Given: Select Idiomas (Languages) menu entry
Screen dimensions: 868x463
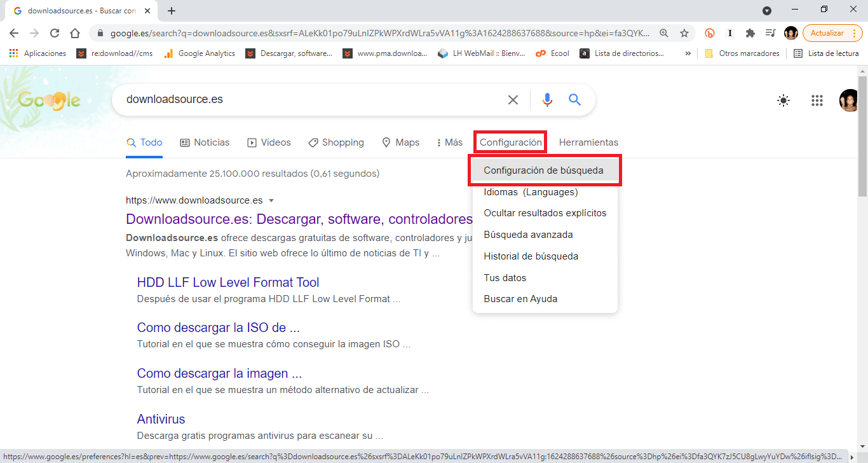Looking at the screenshot, I should 545,192.
